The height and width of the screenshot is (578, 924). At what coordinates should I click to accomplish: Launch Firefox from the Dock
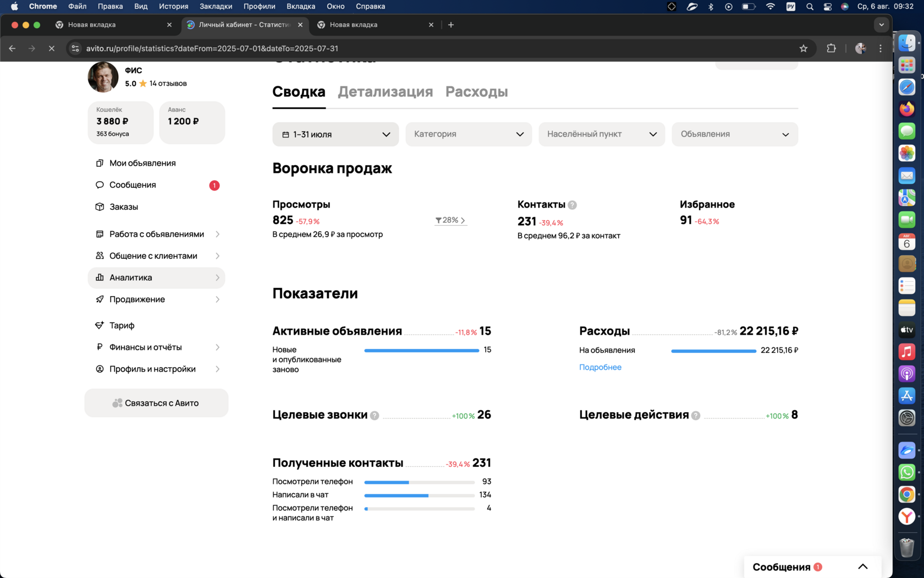(907, 109)
